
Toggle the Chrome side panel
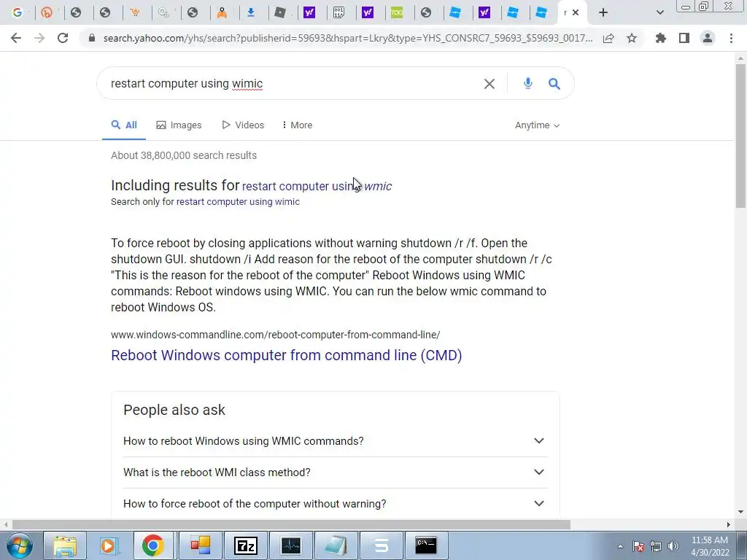click(x=684, y=38)
